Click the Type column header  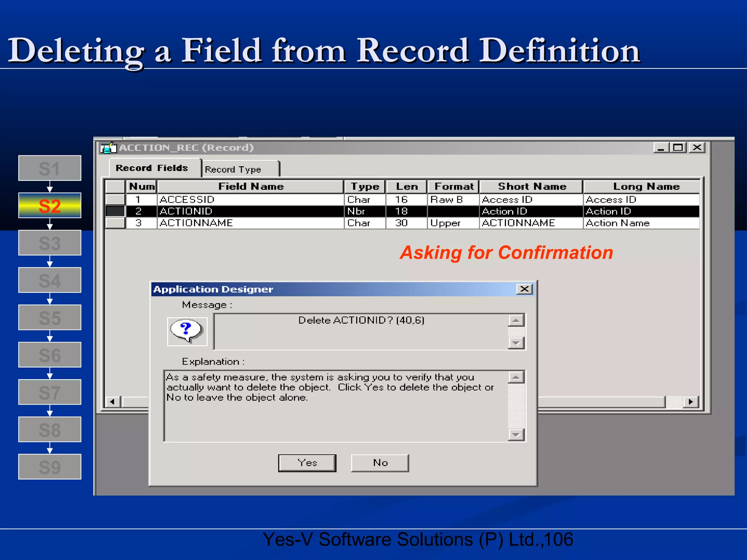pyautogui.click(x=365, y=187)
